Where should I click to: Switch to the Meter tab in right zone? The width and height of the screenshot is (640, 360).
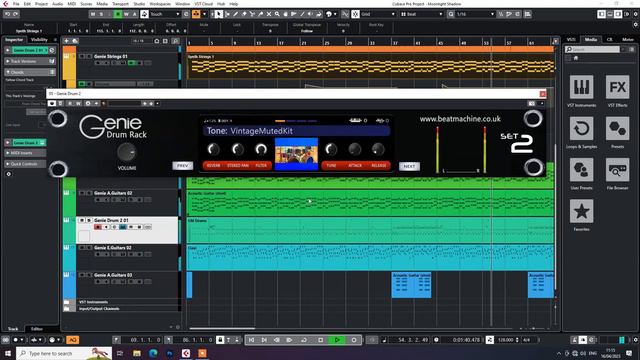628,39
